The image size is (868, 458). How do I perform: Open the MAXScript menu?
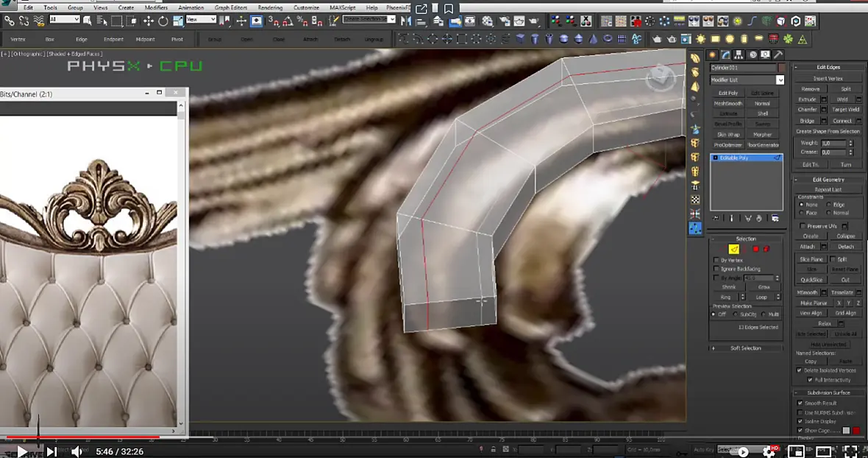coord(344,8)
